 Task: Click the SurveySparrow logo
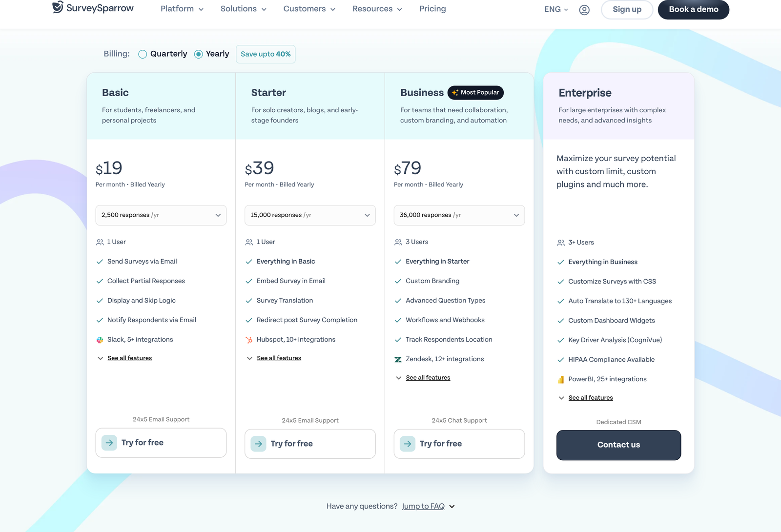coord(93,8)
